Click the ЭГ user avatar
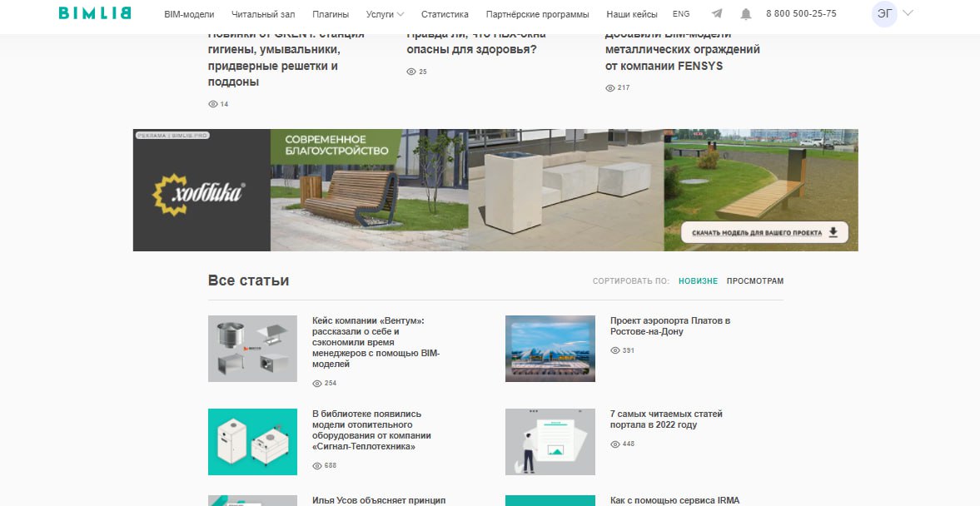Viewport: 980px width, 506px height. (x=883, y=14)
